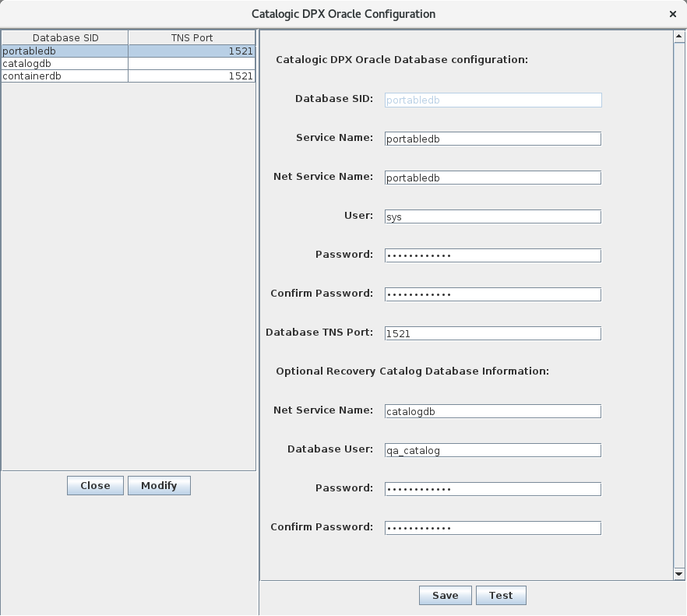Click the Recovery Catalog Net Service Name field

point(492,411)
